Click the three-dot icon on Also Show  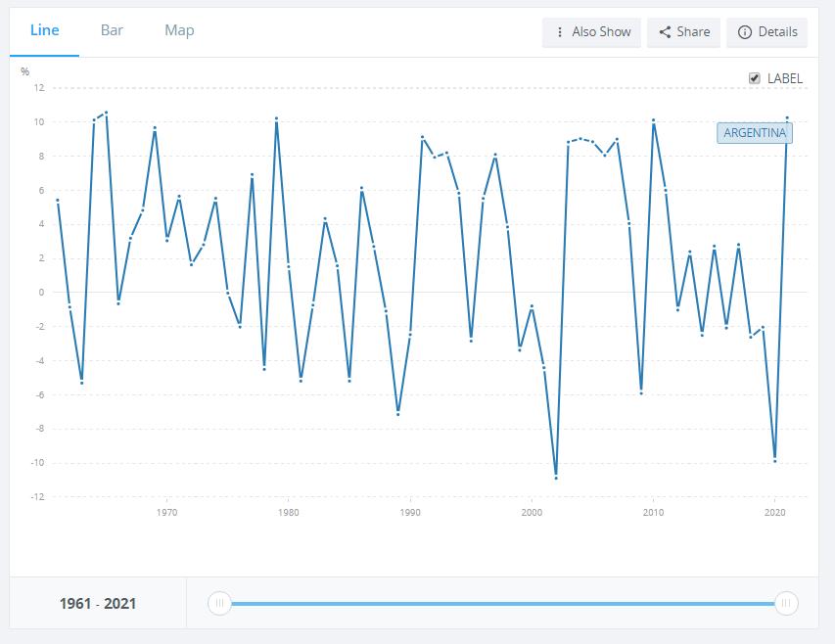coord(560,32)
